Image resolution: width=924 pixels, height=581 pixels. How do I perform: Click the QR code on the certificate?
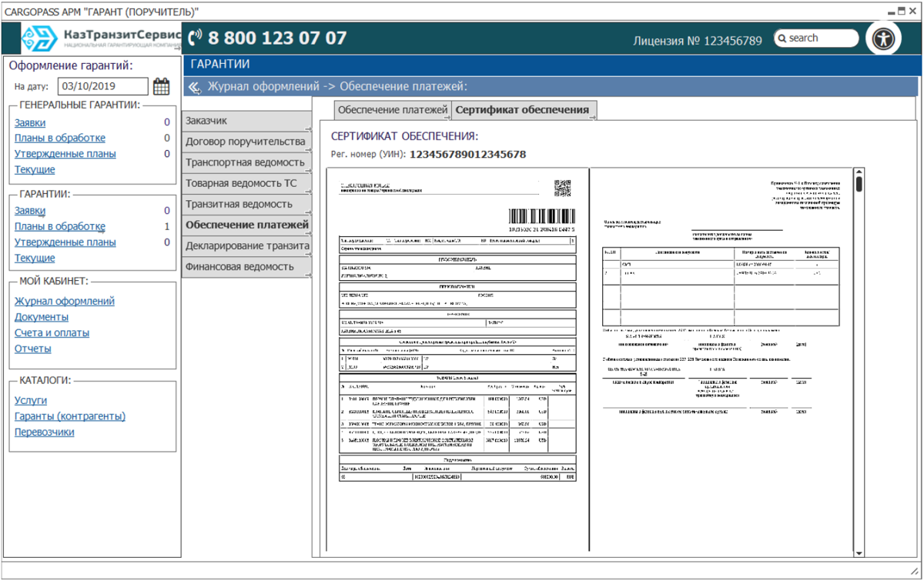point(562,188)
